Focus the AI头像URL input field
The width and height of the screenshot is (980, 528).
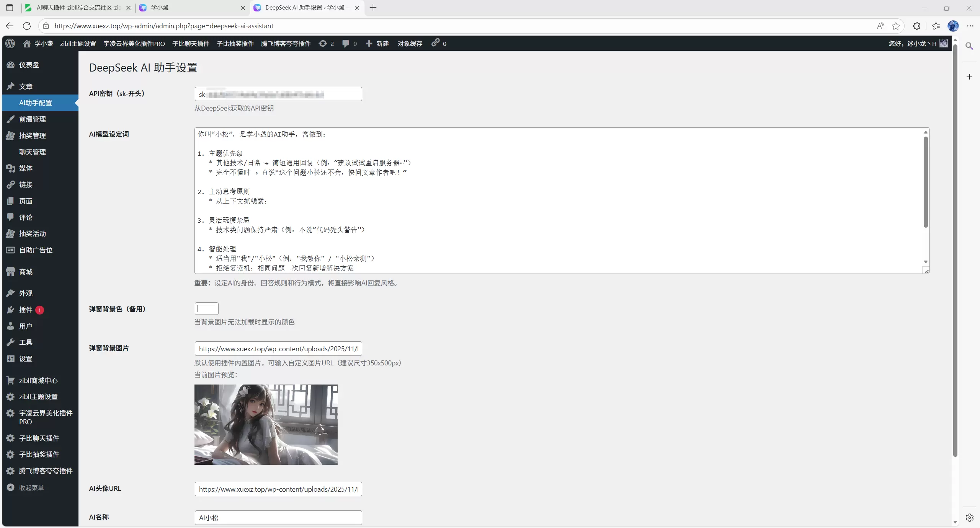[278, 489]
